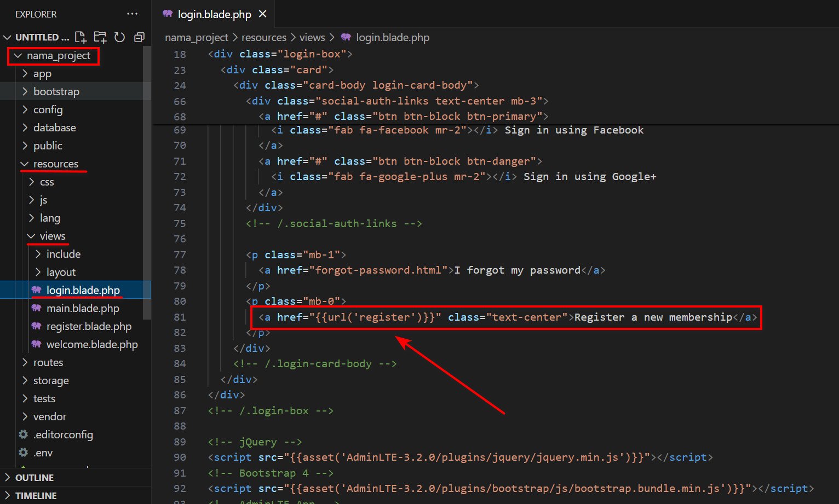The width and height of the screenshot is (839, 504).
Task: Click the '/.login-card-body' comment line
Action: click(315, 364)
